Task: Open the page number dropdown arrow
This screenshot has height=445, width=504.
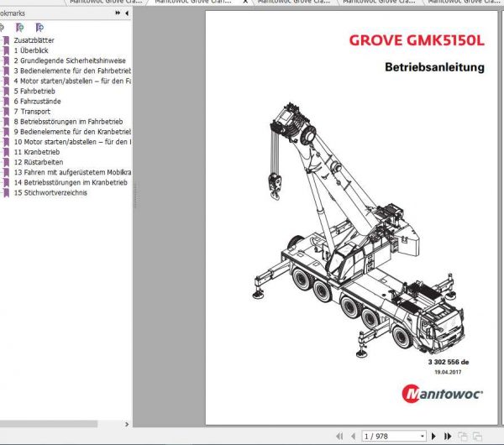Action: click(x=423, y=437)
